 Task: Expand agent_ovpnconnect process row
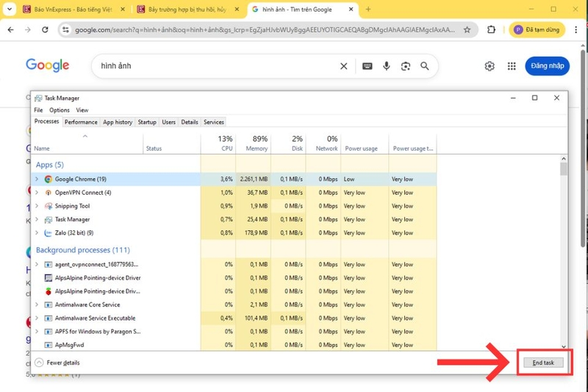pyautogui.click(x=37, y=265)
